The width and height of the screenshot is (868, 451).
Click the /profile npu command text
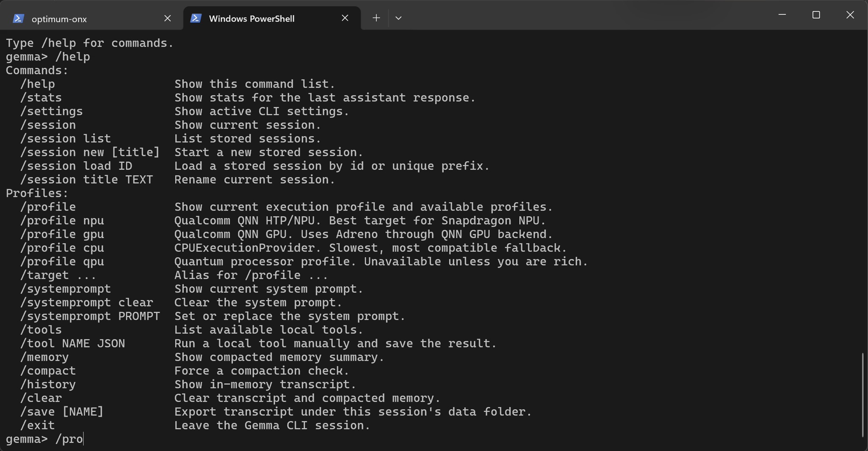click(62, 220)
